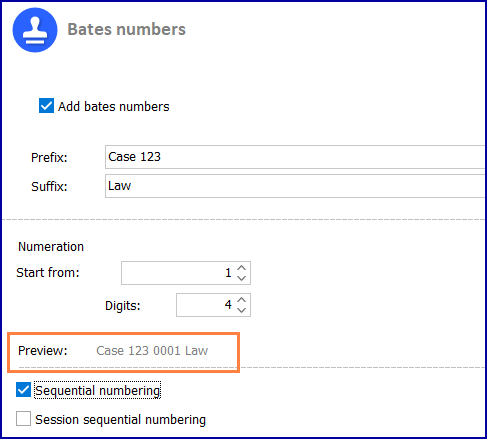Viewport: 487px width, 439px height.
Task: Focus the Digits number field
Action: [206, 305]
